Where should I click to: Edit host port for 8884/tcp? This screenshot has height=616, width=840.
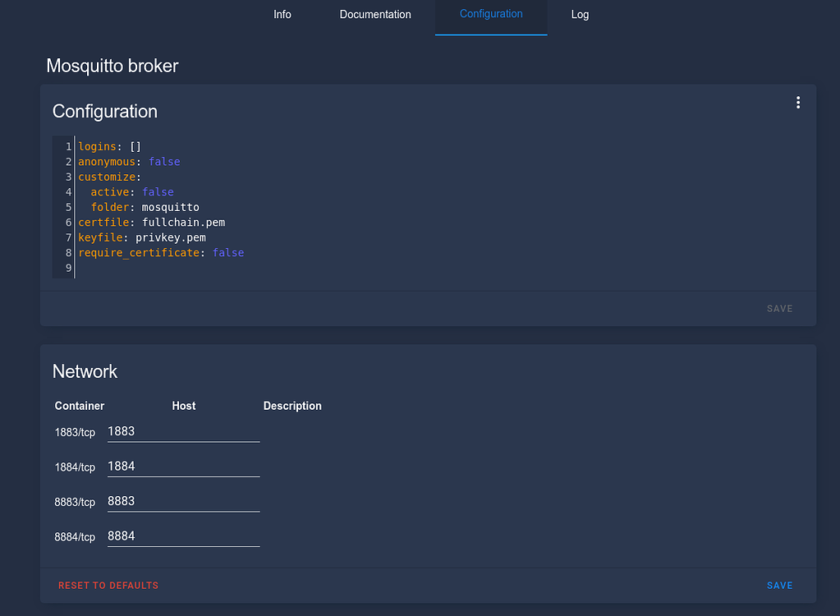click(x=183, y=536)
